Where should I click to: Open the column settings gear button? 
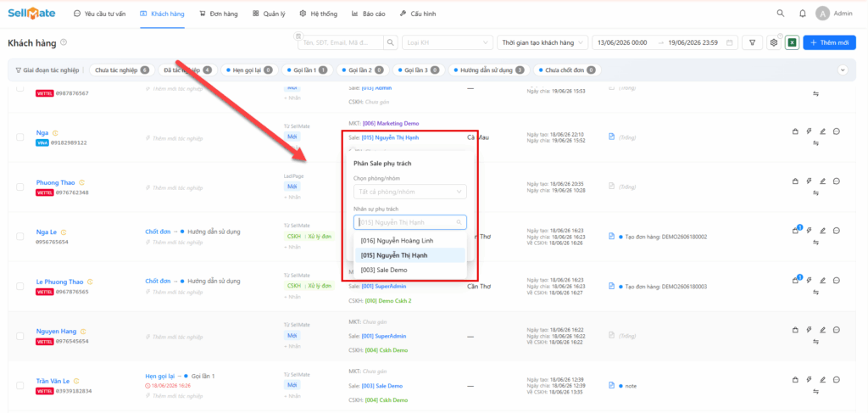coord(774,42)
